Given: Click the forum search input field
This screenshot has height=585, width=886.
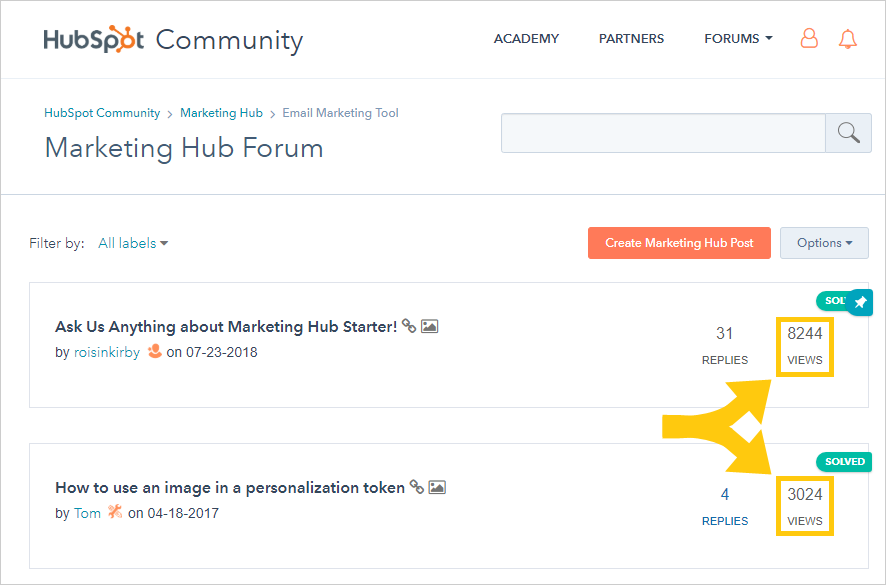Looking at the screenshot, I should tap(663, 133).
